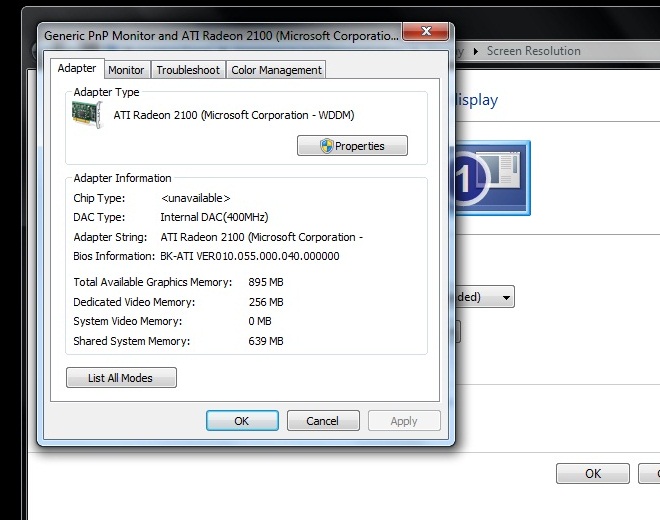The image size is (660, 520).
Task: Close the Generic PnP Monitor dialog
Action: (x=426, y=32)
